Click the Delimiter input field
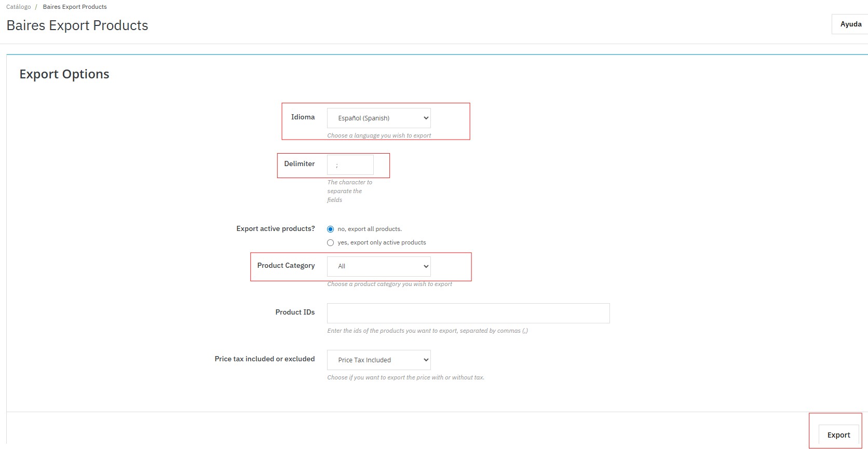 tap(350, 165)
